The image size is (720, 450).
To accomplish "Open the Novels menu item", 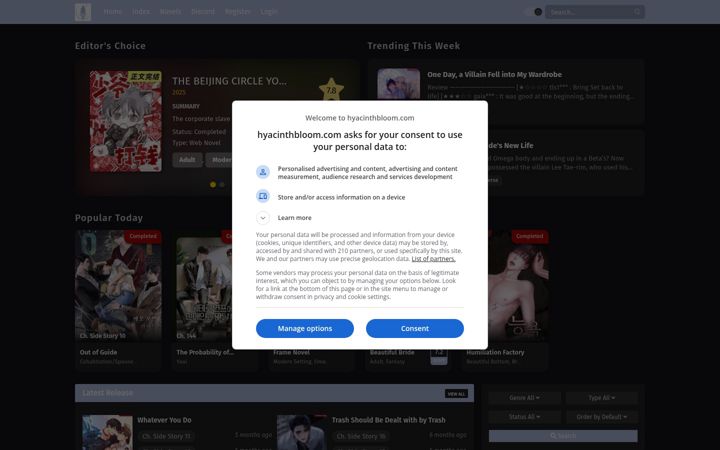I will pos(170,11).
